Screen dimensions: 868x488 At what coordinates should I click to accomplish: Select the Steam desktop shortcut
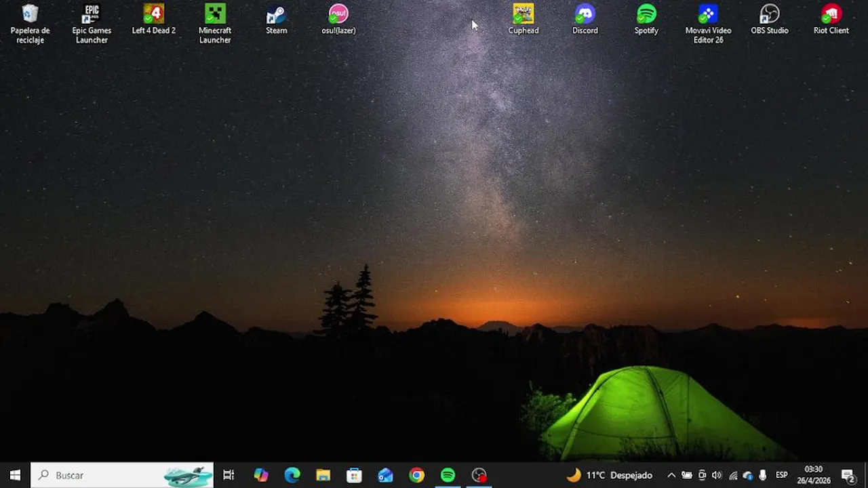[277, 19]
